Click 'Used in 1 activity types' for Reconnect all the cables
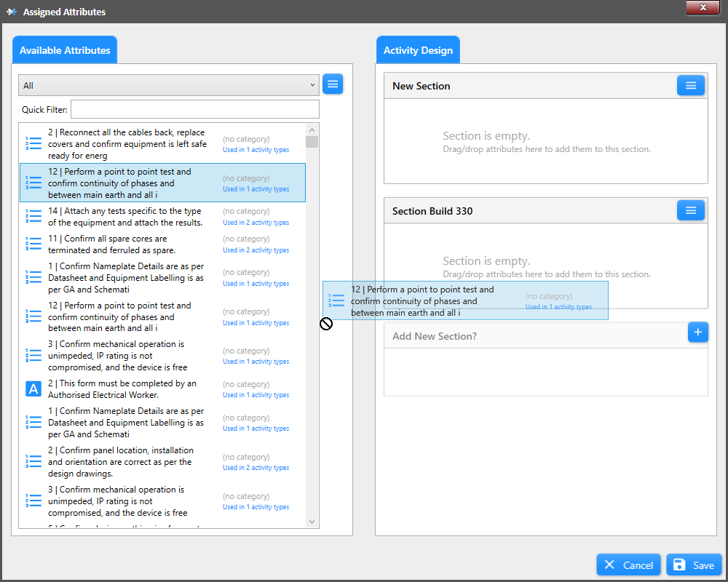Viewport: 728px width, 582px height. pos(256,150)
